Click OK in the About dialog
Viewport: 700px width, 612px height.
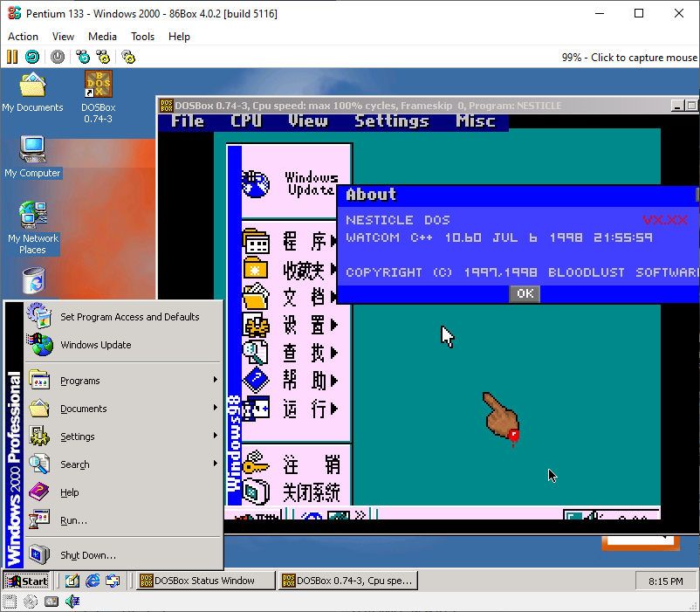click(525, 293)
